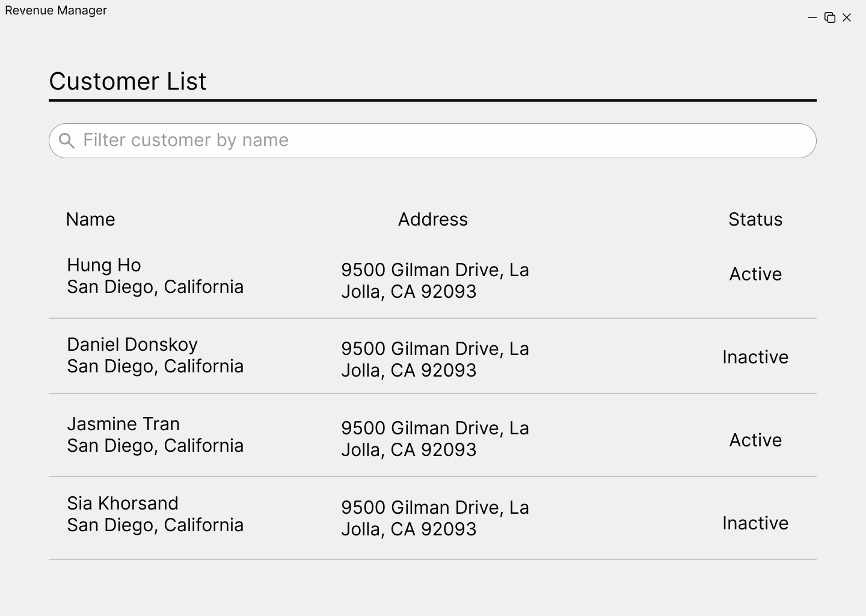Click the address in Hung Ho's row
866x616 pixels.
pyautogui.click(x=435, y=281)
